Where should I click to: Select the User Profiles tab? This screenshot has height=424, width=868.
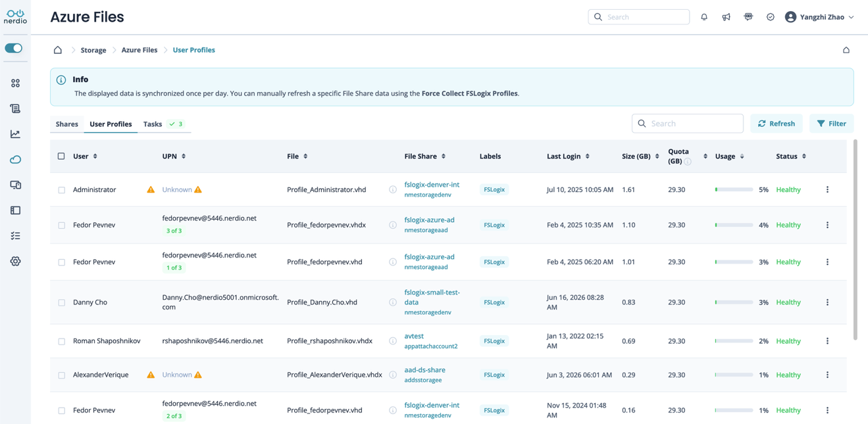111,124
